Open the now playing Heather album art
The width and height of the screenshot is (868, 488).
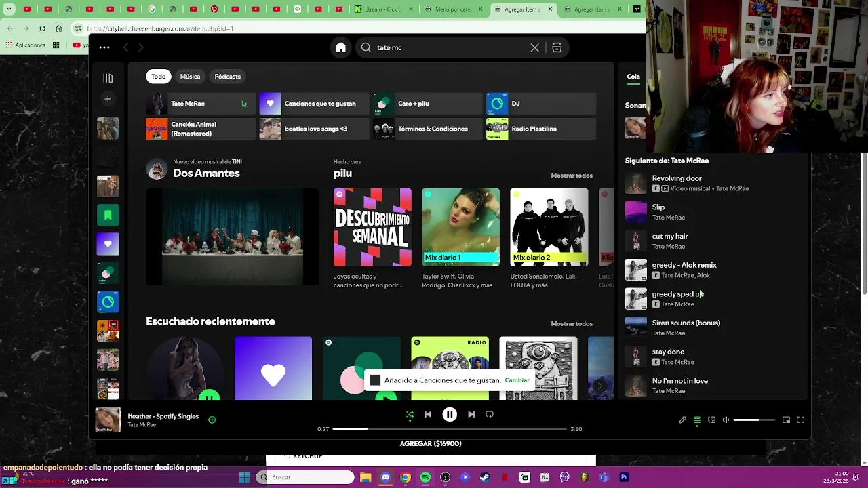click(107, 420)
